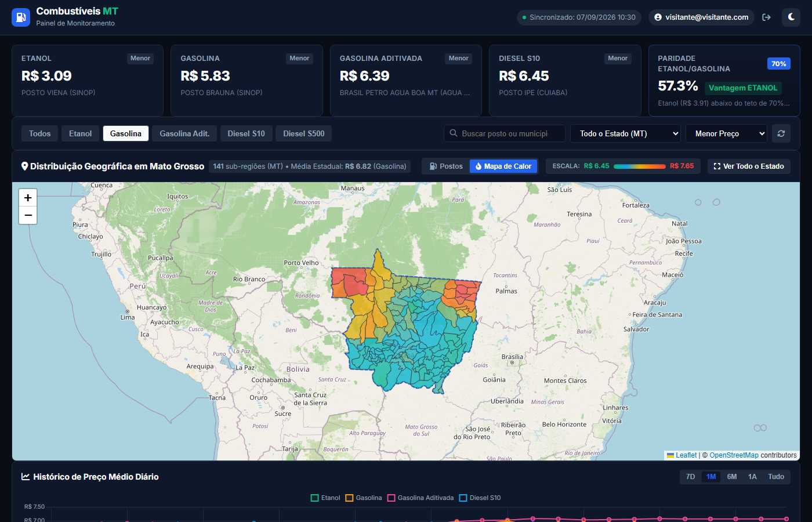Viewport: 812px width, 522px height.
Task: Click the user avatar icon
Action: coord(658,17)
